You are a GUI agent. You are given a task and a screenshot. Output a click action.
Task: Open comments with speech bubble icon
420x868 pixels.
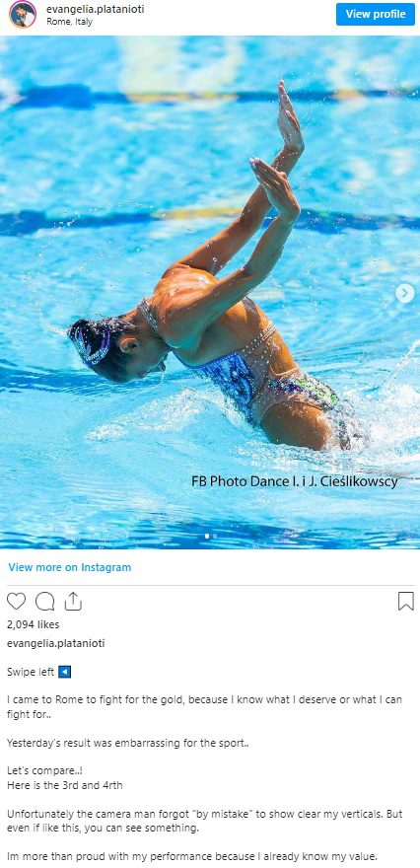tap(44, 601)
